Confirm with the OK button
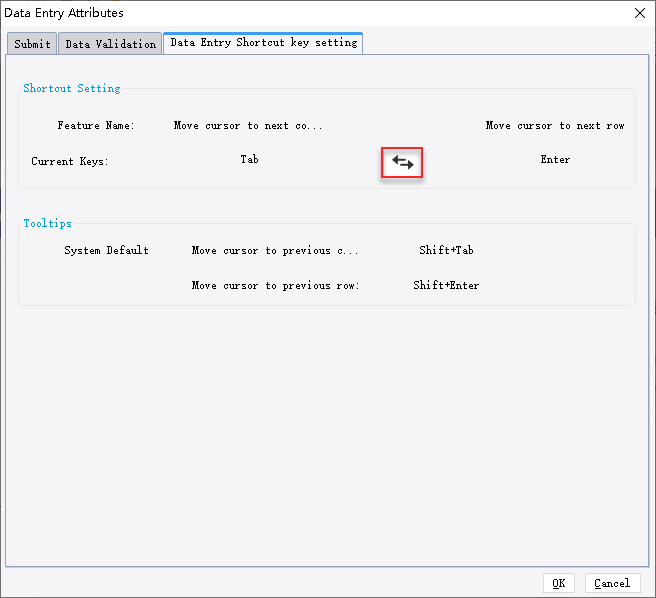 559,583
